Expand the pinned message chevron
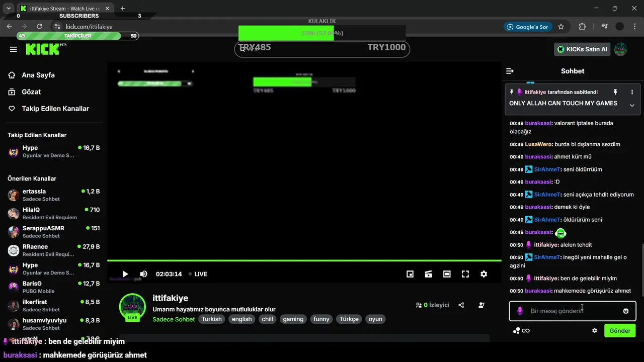 tap(632, 105)
